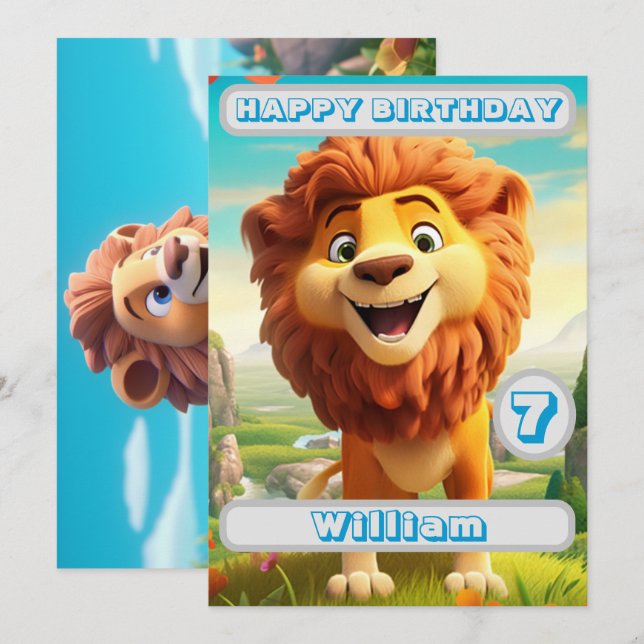The image size is (644, 644).
Task: Click the upside-down lion's blue eye
Action: [159, 299]
